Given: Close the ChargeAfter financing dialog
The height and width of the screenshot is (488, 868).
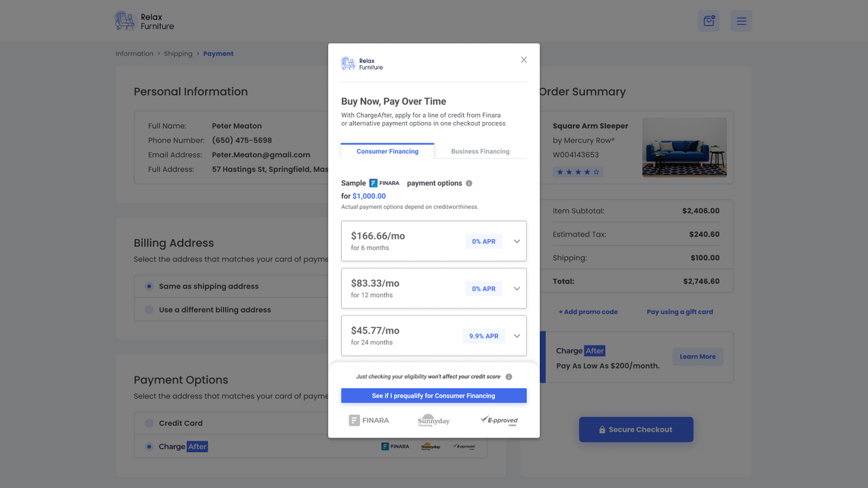Looking at the screenshot, I should (524, 60).
